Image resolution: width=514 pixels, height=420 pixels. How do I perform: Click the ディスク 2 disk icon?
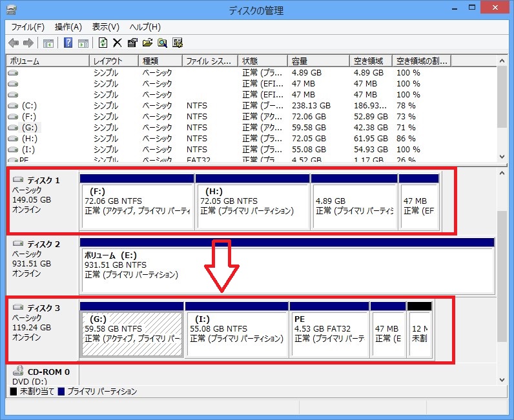click(x=18, y=243)
